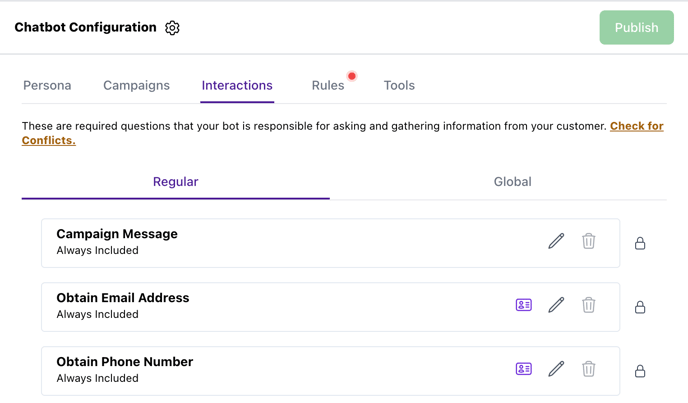Open chatbot configuration settings gear
Screen dimensions: 688x403
coord(172,28)
